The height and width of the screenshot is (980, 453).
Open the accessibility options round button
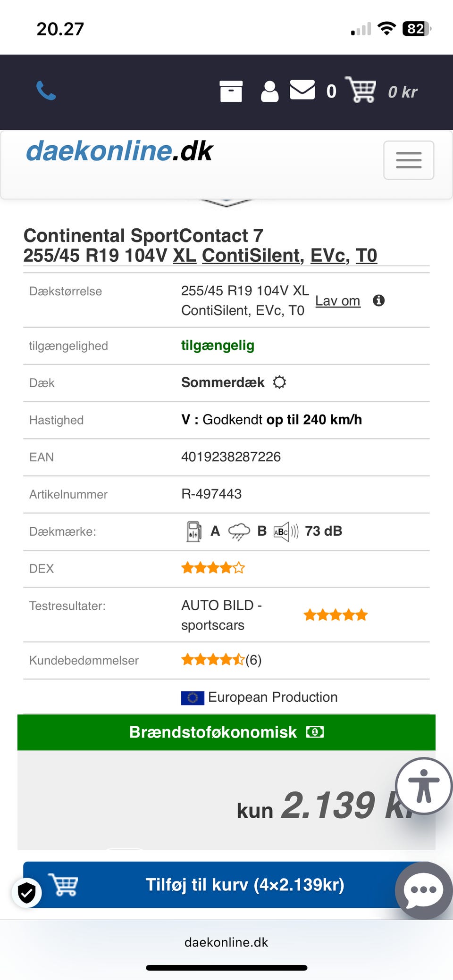(x=424, y=786)
